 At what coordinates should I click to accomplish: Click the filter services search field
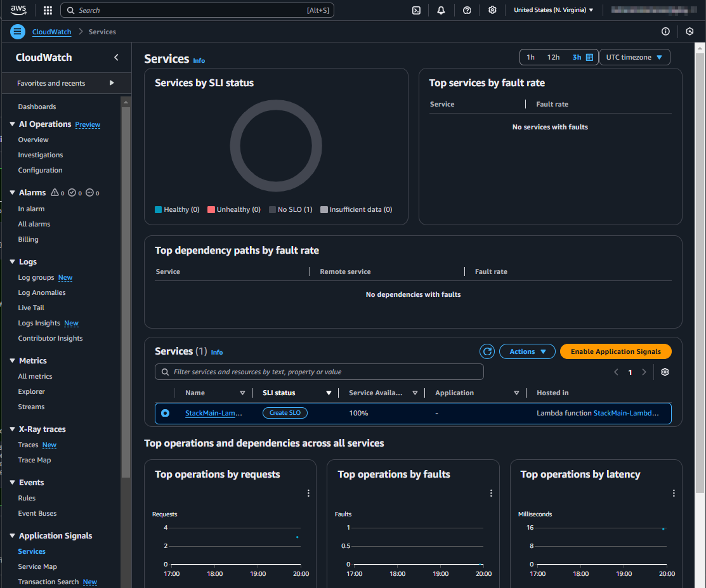click(x=319, y=372)
